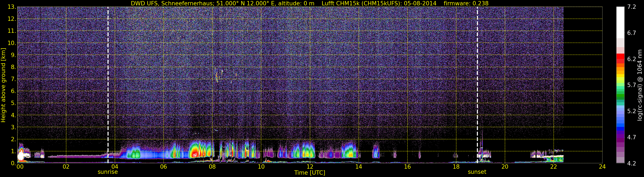The height and width of the screenshot is (177, 644).
Task: Click the '10' time tick label
Action: point(261,167)
